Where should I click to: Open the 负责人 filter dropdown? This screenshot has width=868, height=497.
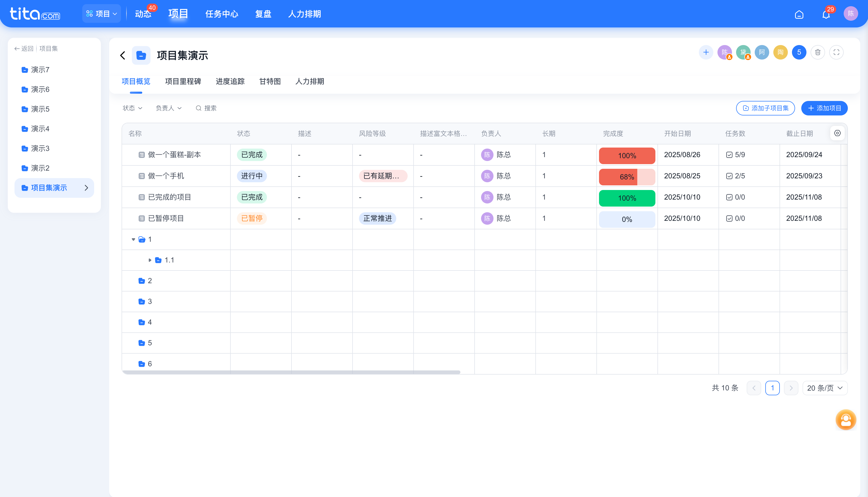pos(168,108)
